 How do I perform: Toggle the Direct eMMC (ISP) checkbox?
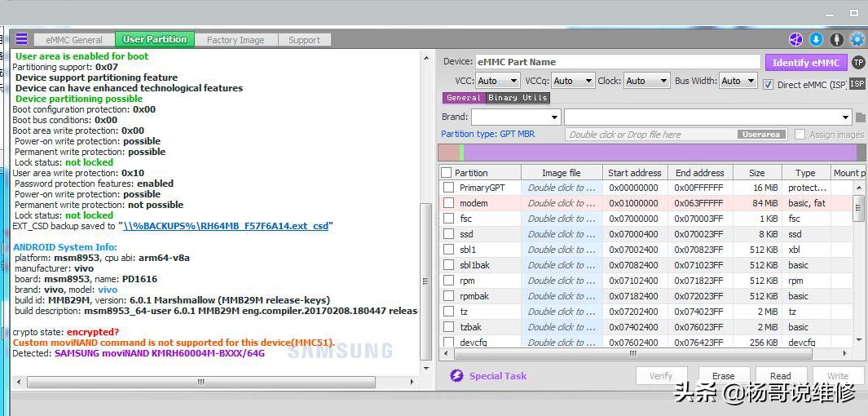click(768, 84)
